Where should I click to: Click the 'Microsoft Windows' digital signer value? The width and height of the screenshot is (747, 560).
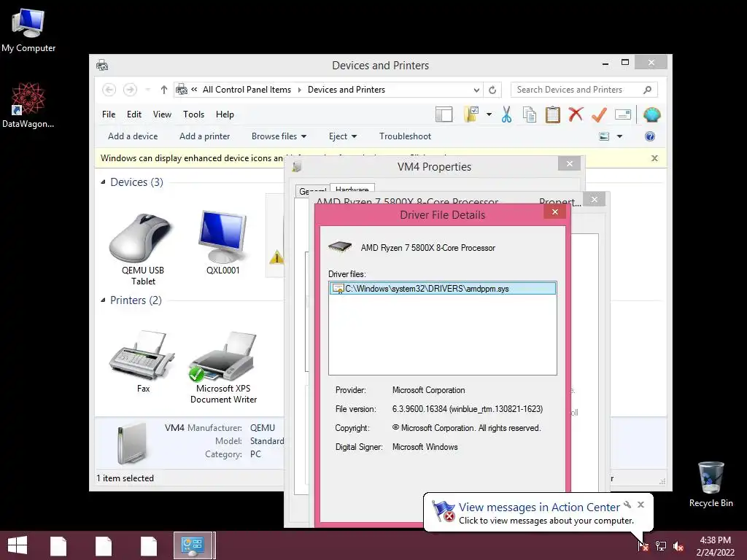425,447
